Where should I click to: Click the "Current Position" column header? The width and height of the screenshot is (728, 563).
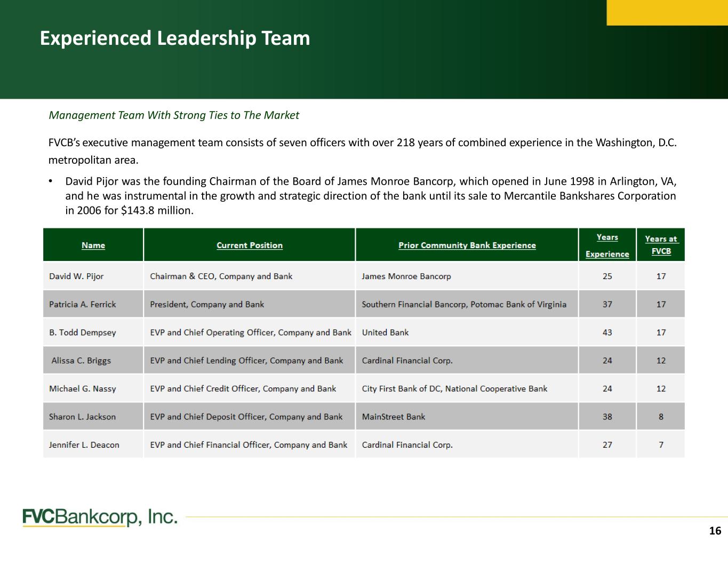coord(250,245)
